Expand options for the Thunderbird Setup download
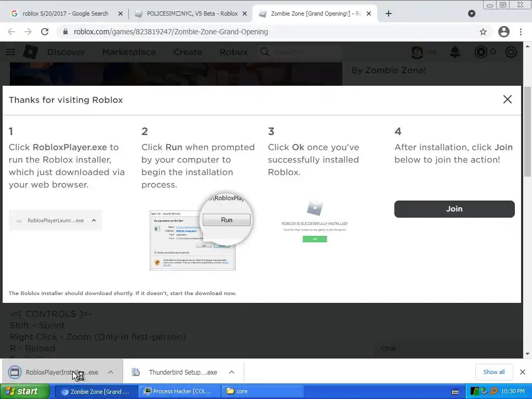This screenshot has width=532, height=399. [x=232, y=372]
